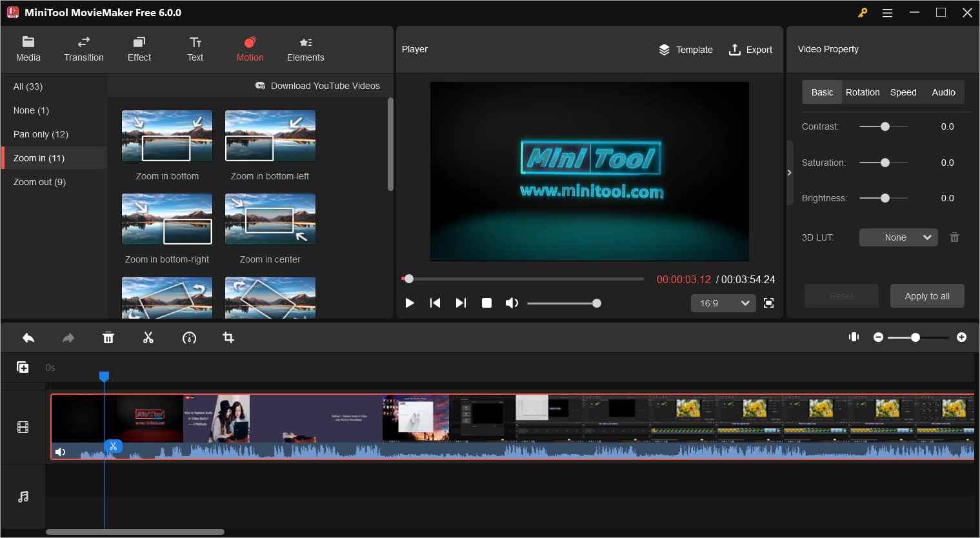Click the scissors split marker on playhead
The image size is (980, 538).
(113, 446)
